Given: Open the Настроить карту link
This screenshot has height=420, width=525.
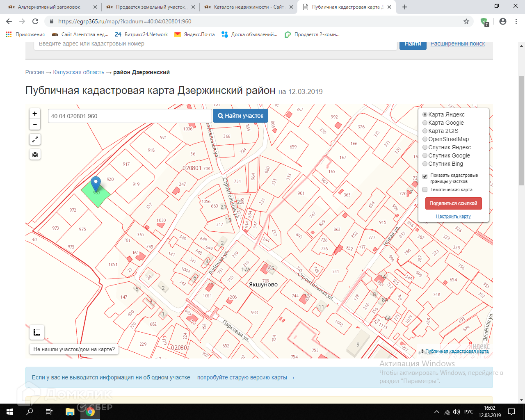Looking at the screenshot, I should pos(453,216).
